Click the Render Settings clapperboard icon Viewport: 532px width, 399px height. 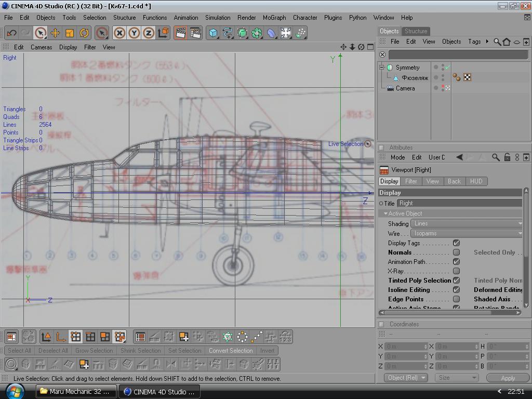[x=195, y=33]
